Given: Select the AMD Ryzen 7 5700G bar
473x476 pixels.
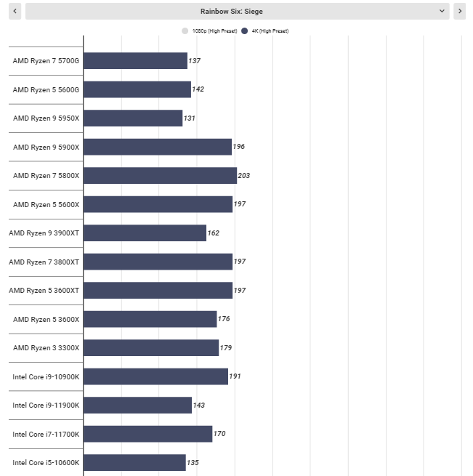Looking at the screenshot, I should click(135, 61).
